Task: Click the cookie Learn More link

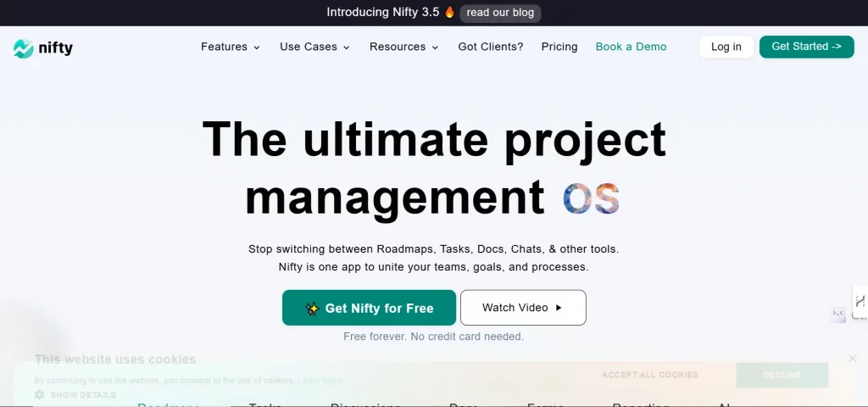Action: click(x=320, y=381)
